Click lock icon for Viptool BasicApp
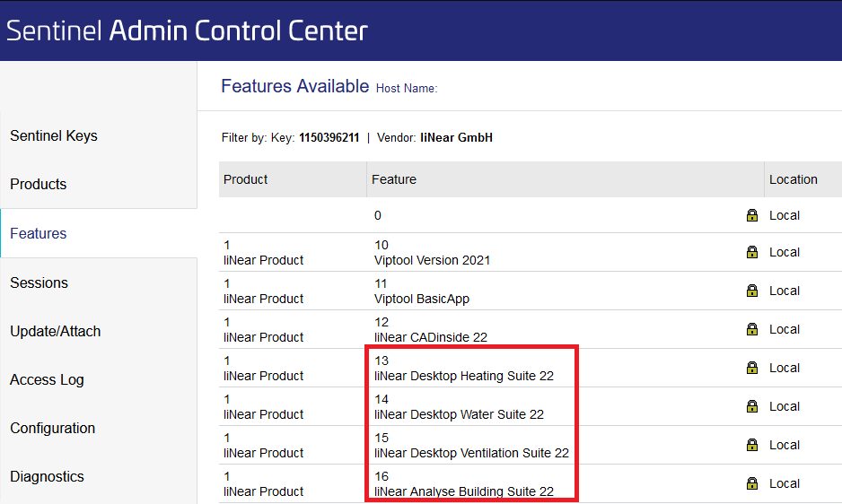This screenshot has height=504, width=842. pyautogui.click(x=752, y=291)
